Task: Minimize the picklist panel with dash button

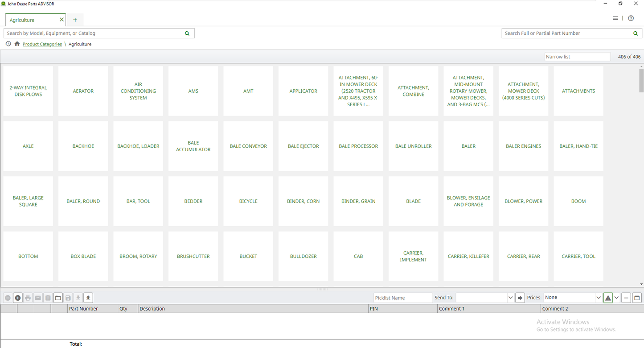Action: point(626,298)
